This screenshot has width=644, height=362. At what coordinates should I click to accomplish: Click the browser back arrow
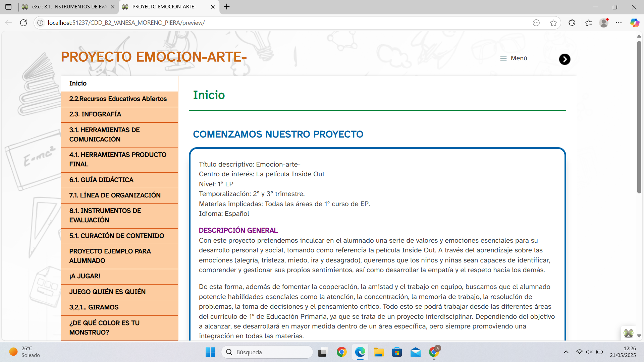tap(8, 23)
